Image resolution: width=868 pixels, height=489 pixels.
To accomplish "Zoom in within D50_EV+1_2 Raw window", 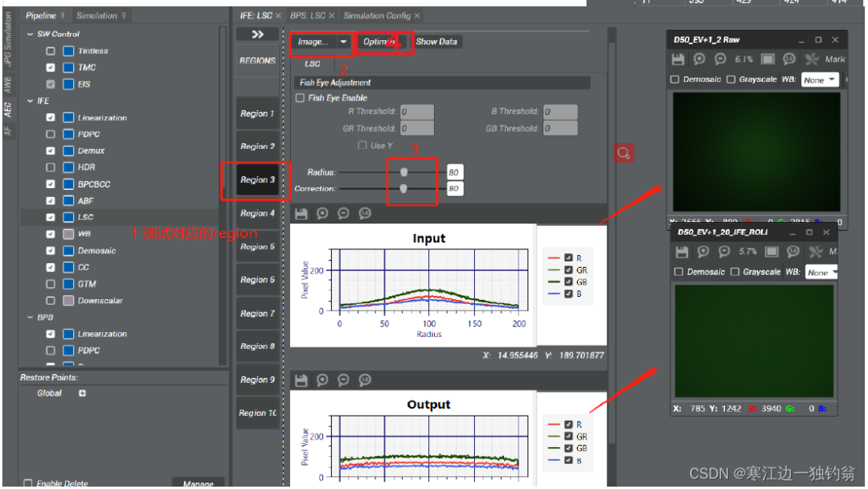I will pos(700,60).
